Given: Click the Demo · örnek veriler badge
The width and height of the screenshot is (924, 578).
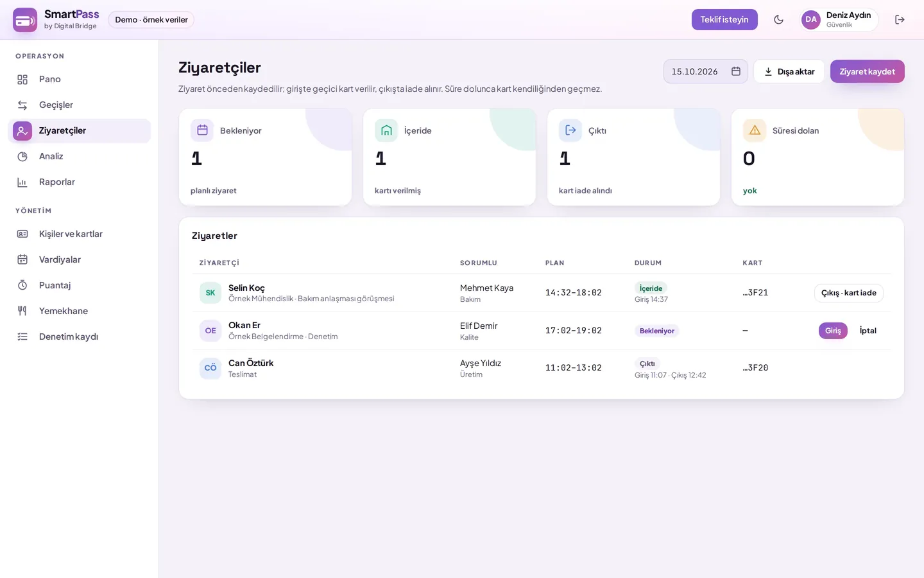Looking at the screenshot, I should coord(151,20).
